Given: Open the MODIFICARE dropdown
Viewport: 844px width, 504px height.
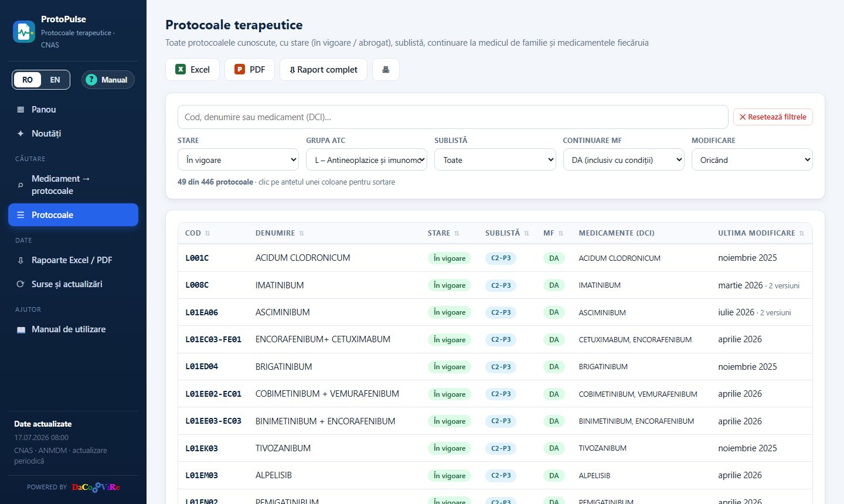Looking at the screenshot, I should (752, 159).
